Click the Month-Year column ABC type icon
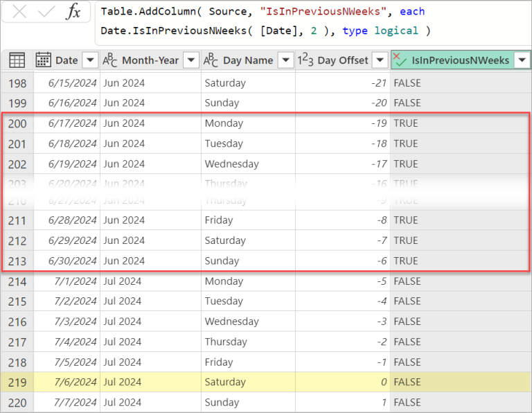 (x=110, y=60)
